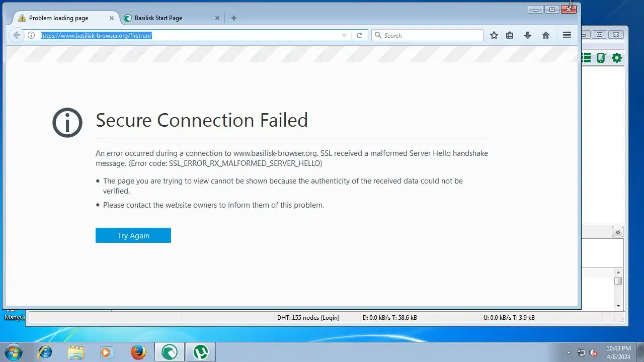This screenshot has width=644, height=362.
Task: Click the Basilisk taskbar button
Action: [170, 352]
